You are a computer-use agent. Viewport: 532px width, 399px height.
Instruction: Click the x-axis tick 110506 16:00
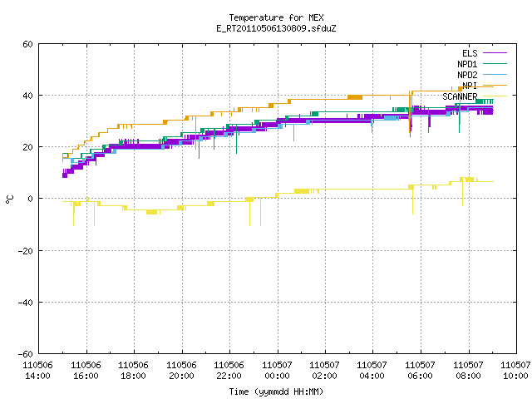pyautogui.click(x=86, y=371)
